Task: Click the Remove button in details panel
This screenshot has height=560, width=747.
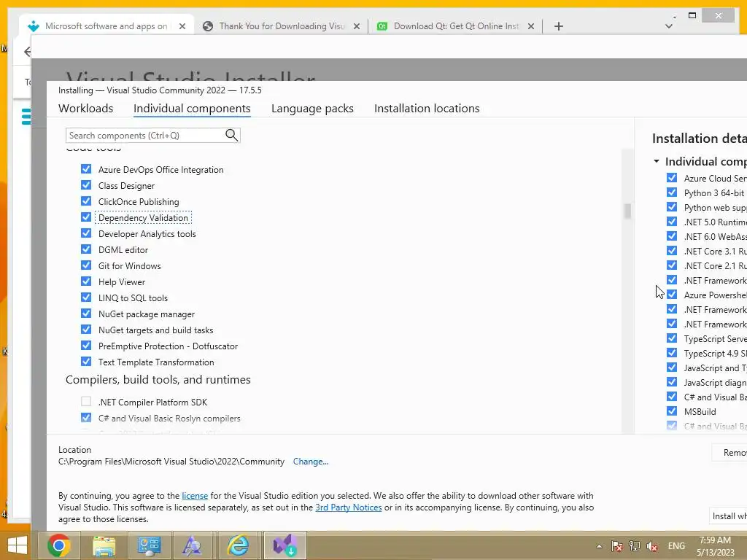Action: (729, 452)
